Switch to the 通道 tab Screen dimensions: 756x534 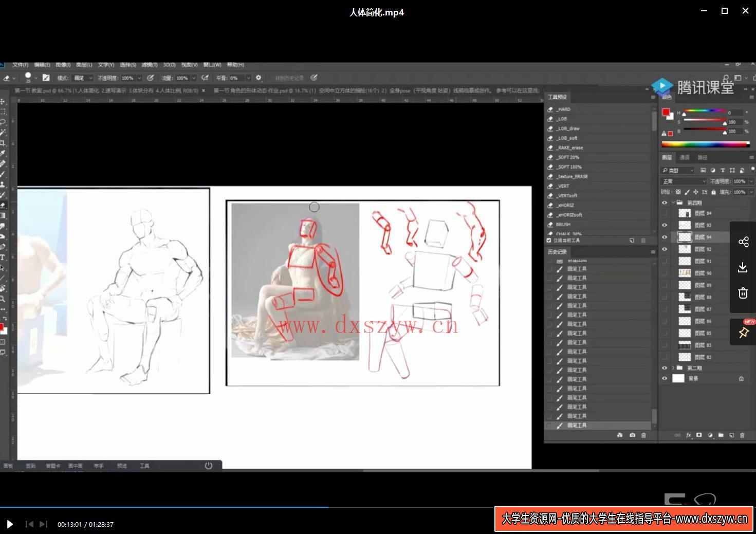point(685,157)
